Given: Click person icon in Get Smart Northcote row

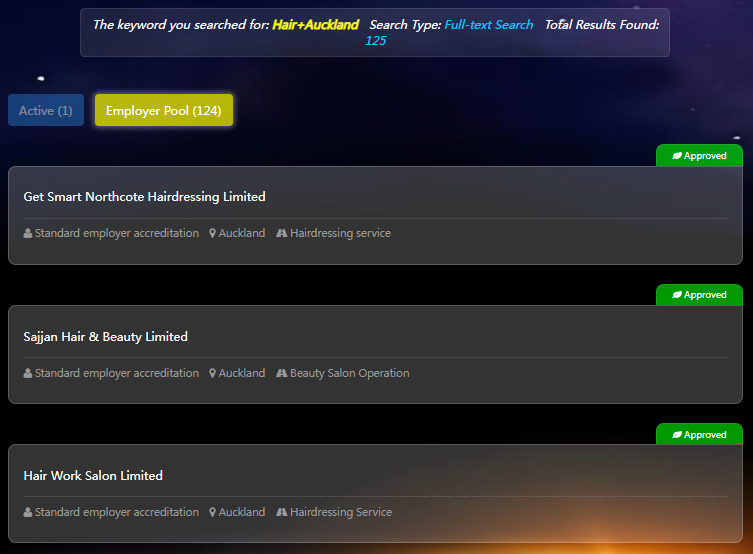Looking at the screenshot, I should click(28, 233).
